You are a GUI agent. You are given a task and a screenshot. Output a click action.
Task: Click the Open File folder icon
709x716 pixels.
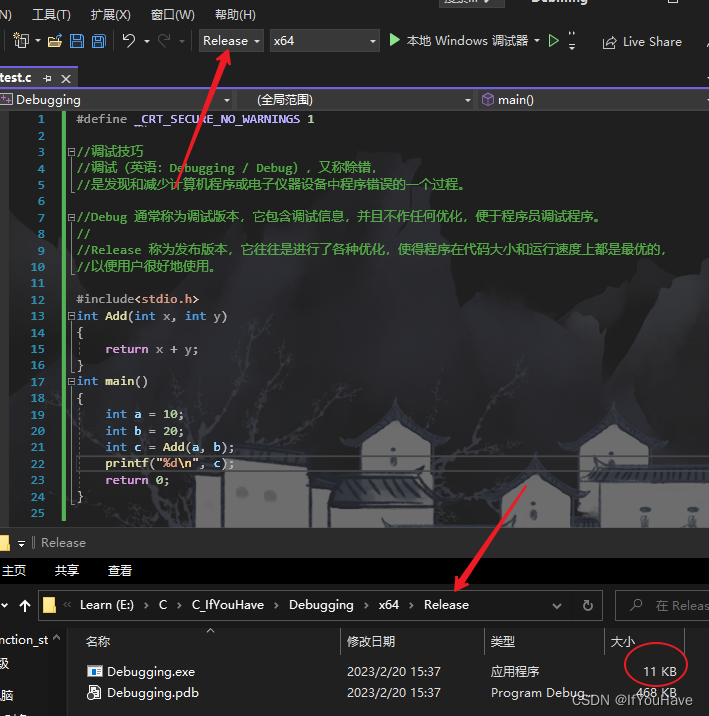[55, 41]
